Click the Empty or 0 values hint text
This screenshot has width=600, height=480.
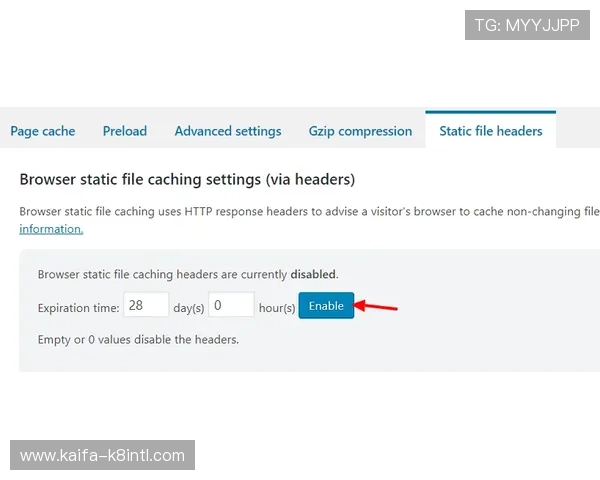pos(138,339)
